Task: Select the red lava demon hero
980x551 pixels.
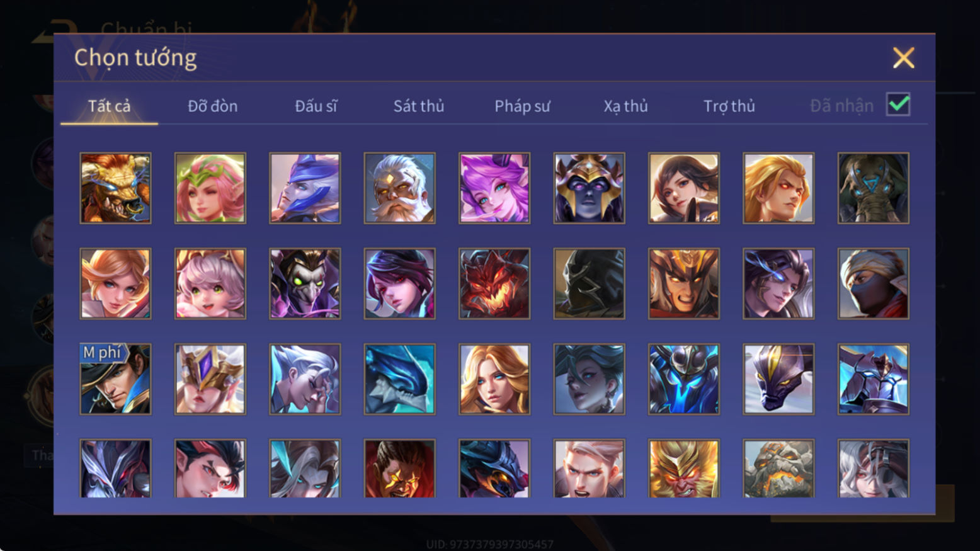Action: (494, 283)
